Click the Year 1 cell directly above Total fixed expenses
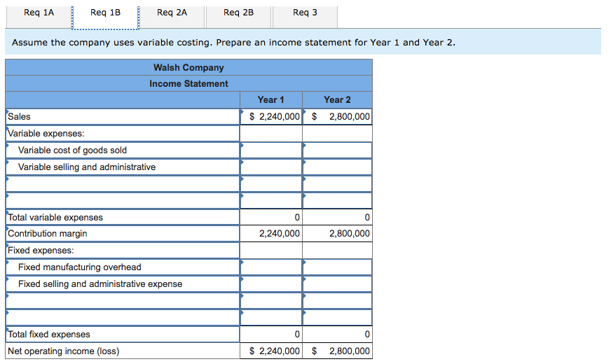This screenshot has height=364, width=611. (271, 317)
